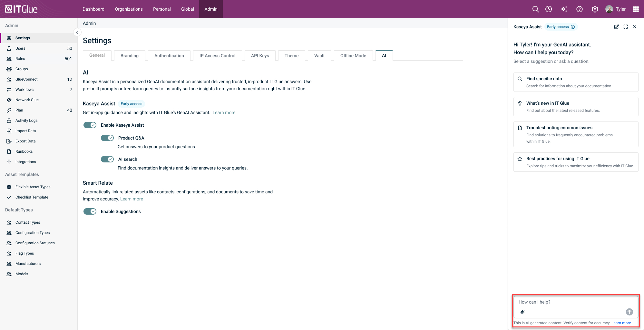Collapse the Admin sidebar with chevron

[77, 32]
